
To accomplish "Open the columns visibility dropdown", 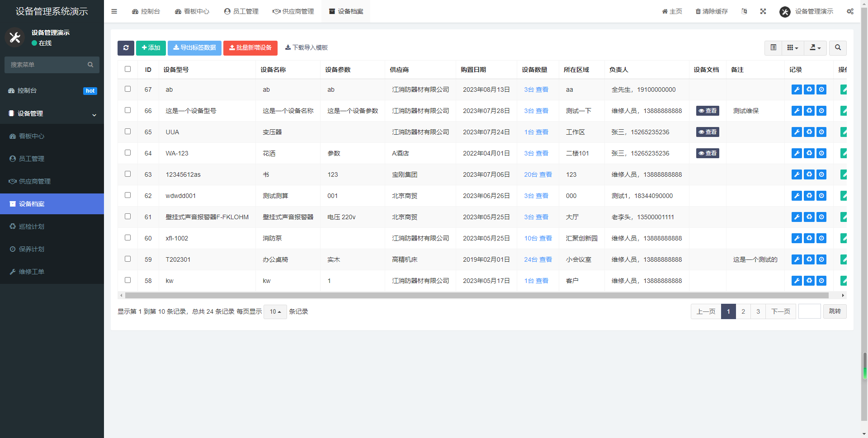I will tap(793, 48).
